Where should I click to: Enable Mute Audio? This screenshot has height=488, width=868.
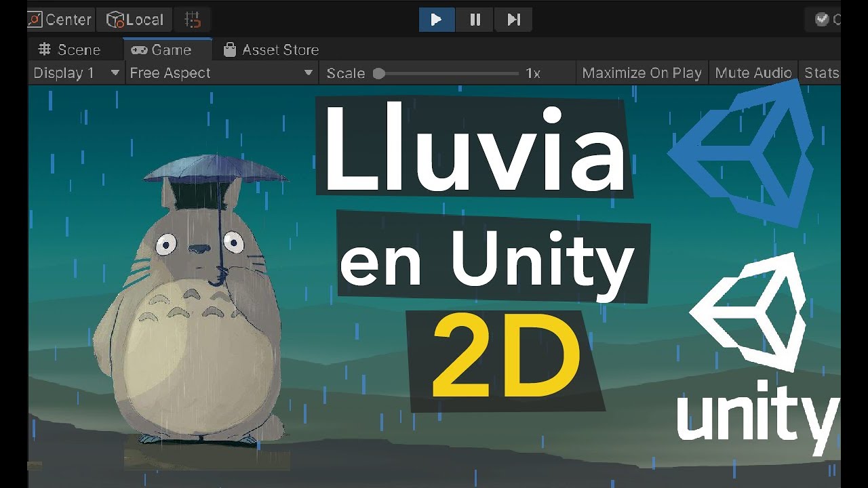753,73
